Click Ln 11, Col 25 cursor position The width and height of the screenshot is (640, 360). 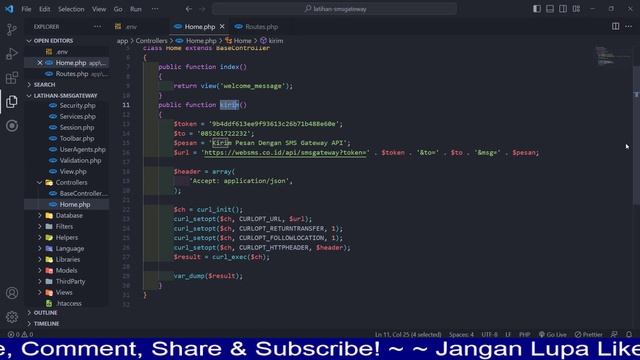408,334
